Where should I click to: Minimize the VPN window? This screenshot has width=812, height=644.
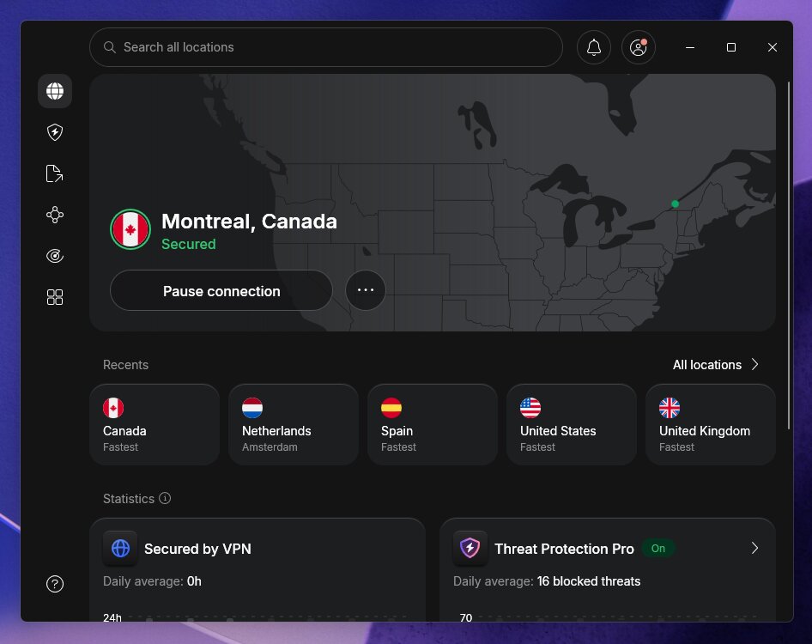(x=690, y=47)
